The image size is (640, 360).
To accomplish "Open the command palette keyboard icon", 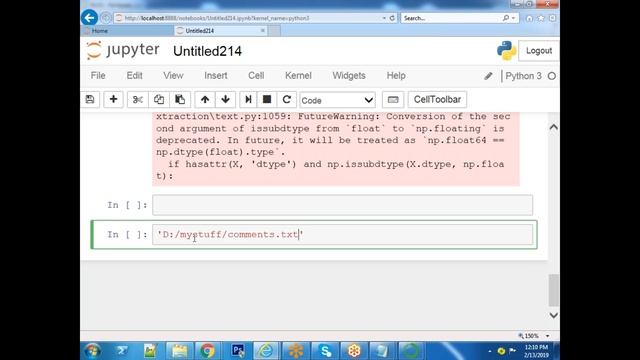I will coord(393,100).
